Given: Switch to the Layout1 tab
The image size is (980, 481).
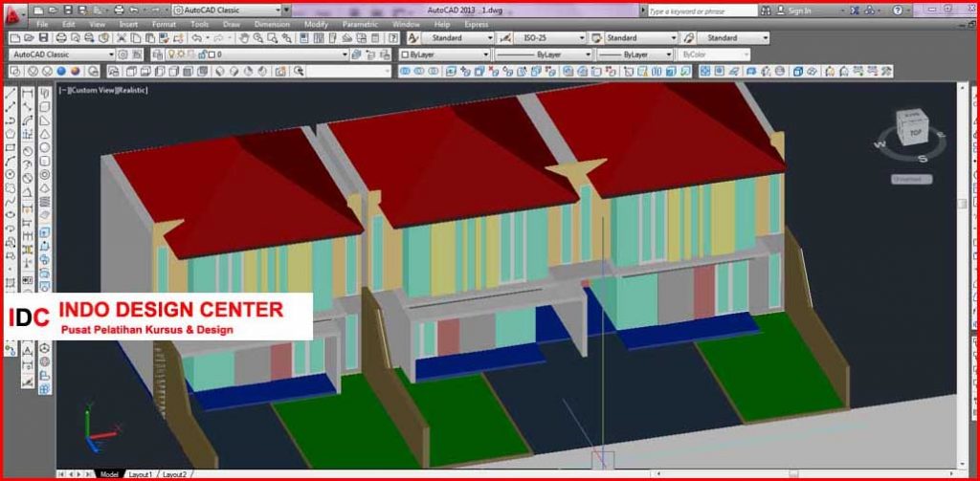Looking at the screenshot, I should click(x=141, y=474).
